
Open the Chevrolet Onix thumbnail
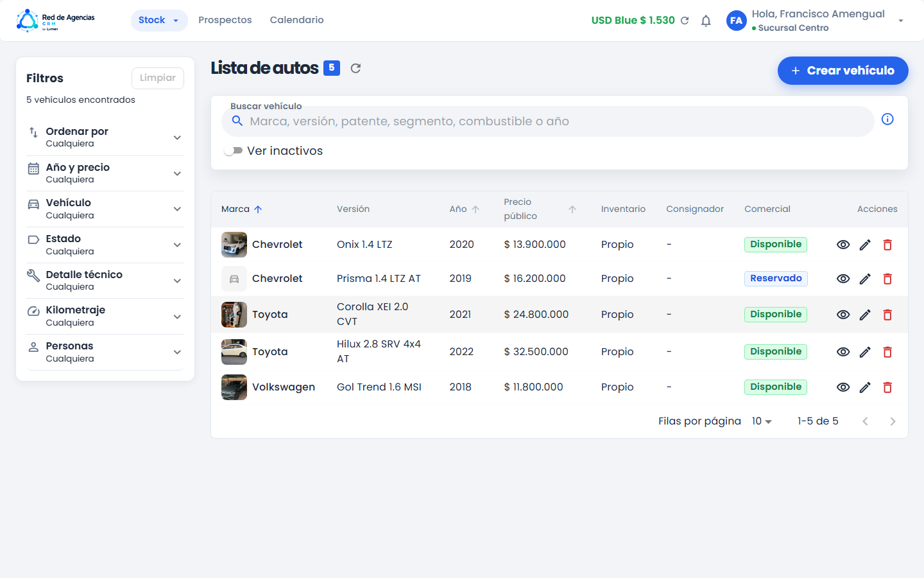pyautogui.click(x=234, y=245)
